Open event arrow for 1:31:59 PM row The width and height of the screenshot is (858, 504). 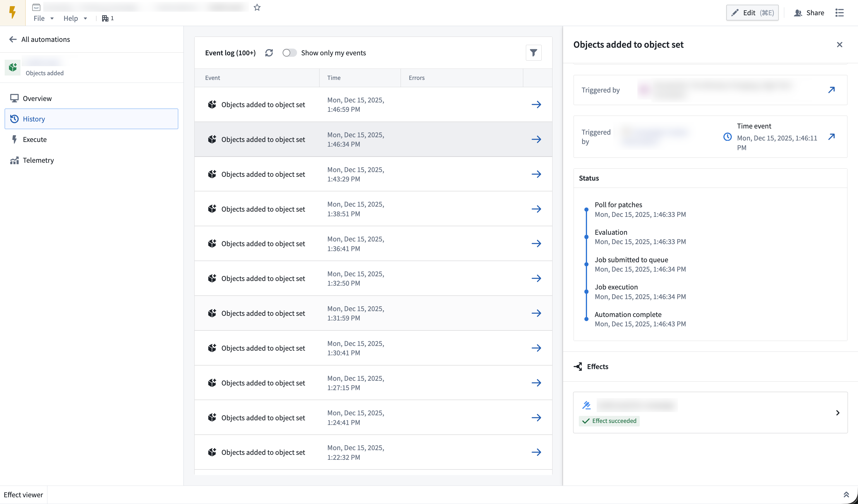click(536, 313)
